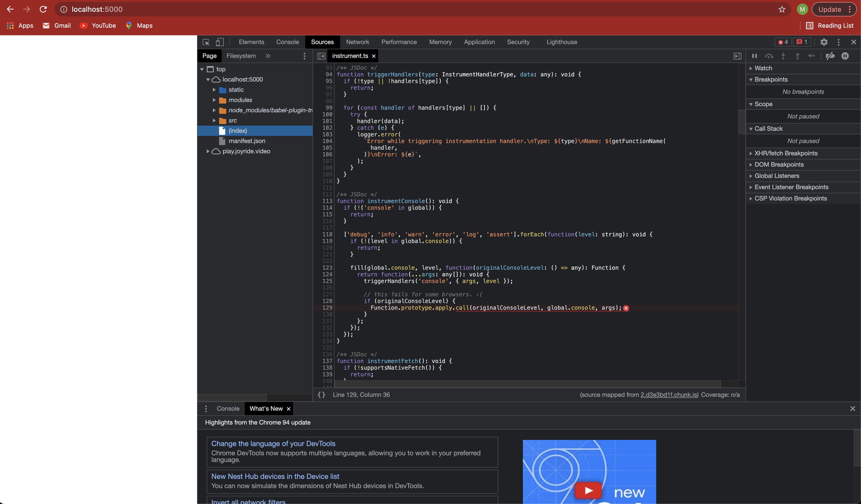861x504 pixels.
Task: Click the browser back arrow
Action: coord(10,9)
